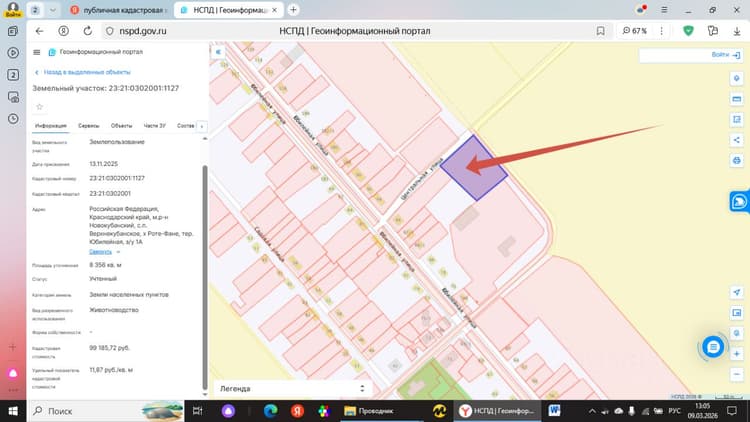Click the Войти login button

tap(725, 55)
